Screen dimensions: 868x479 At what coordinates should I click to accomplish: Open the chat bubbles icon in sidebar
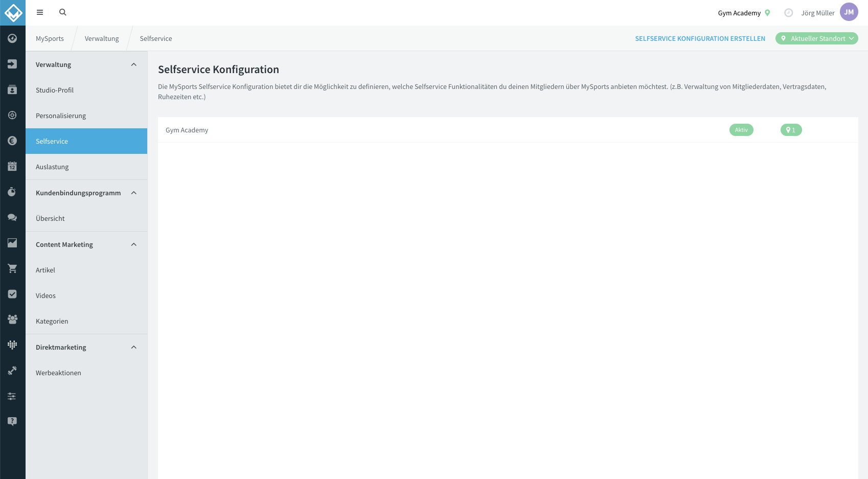12,217
